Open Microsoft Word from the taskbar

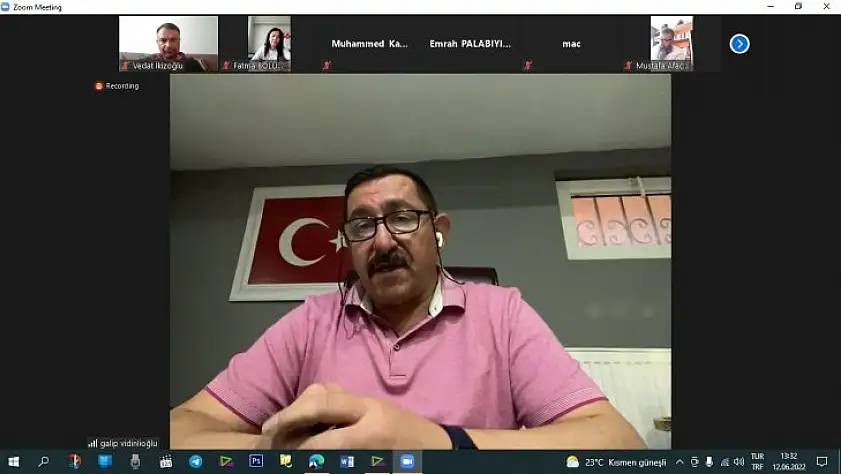(347, 461)
